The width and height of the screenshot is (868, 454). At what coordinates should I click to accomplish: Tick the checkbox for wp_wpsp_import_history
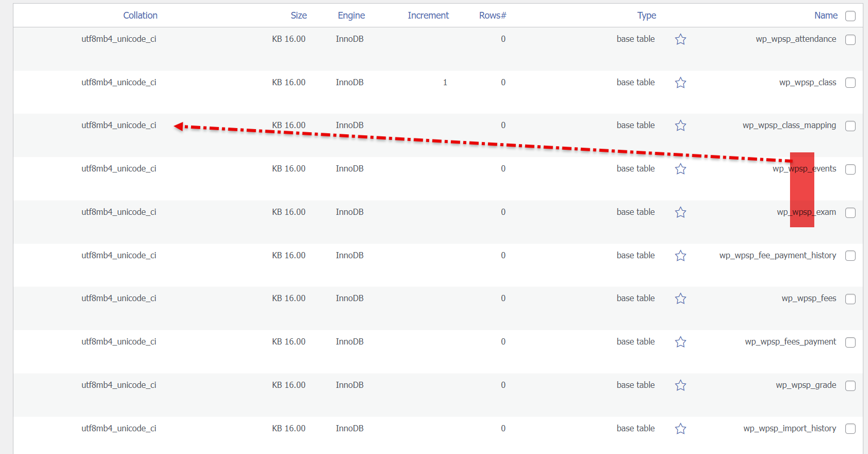[x=850, y=429]
